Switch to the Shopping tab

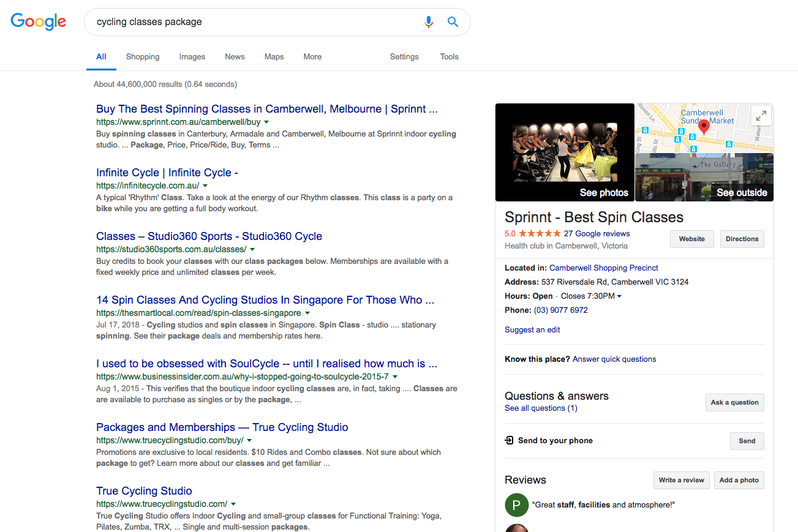[x=143, y=56]
